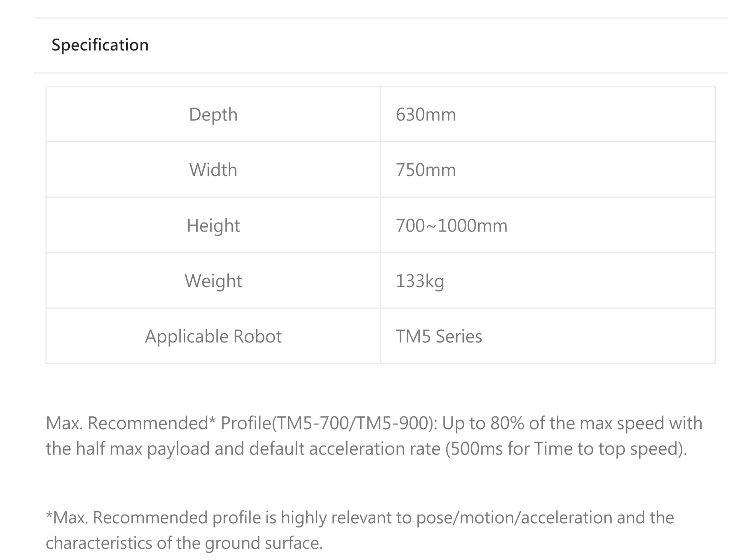The width and height of the screenshot is (756, 560).
Task: Select the 700~1000mm height value
Action: 451,225
